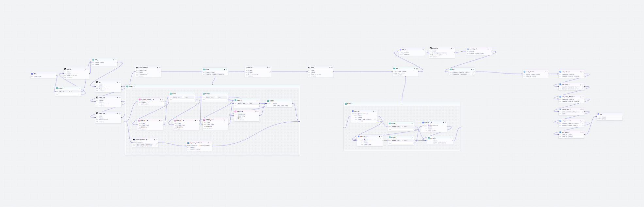Click the input port of add_audios node
The height and width of the screenshot is (207, 644).
pyautogui.click(x=559, y=74)
